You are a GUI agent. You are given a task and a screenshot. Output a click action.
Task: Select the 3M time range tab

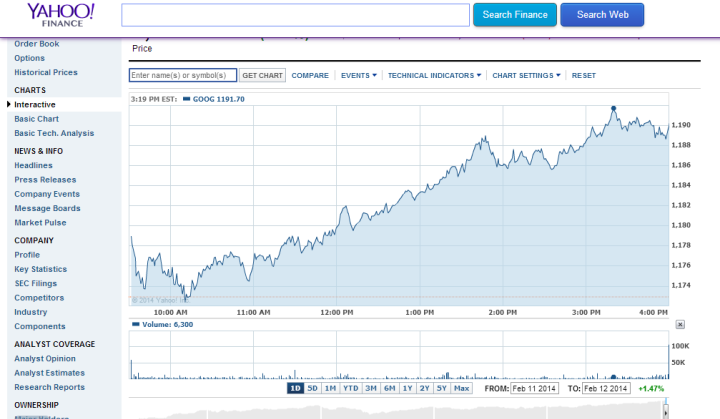click(x=371, y=388)
